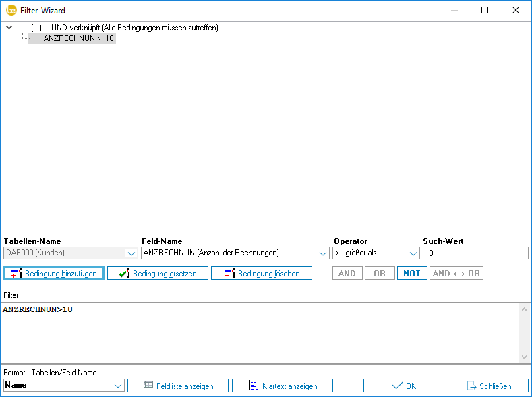Viewport: 532px width, 397px height.
Task: Select the ANZRECHNUN > 10 condition
Action: click(x=79, y=39)
